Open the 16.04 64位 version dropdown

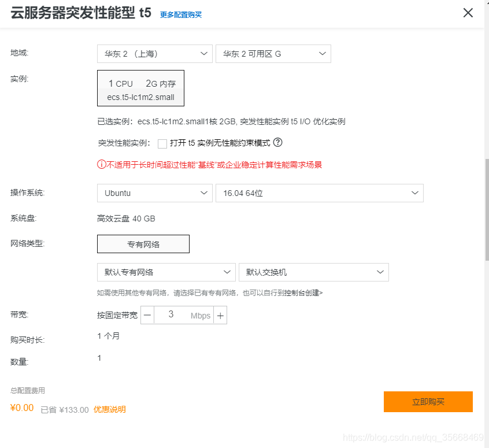coord(320,192)
